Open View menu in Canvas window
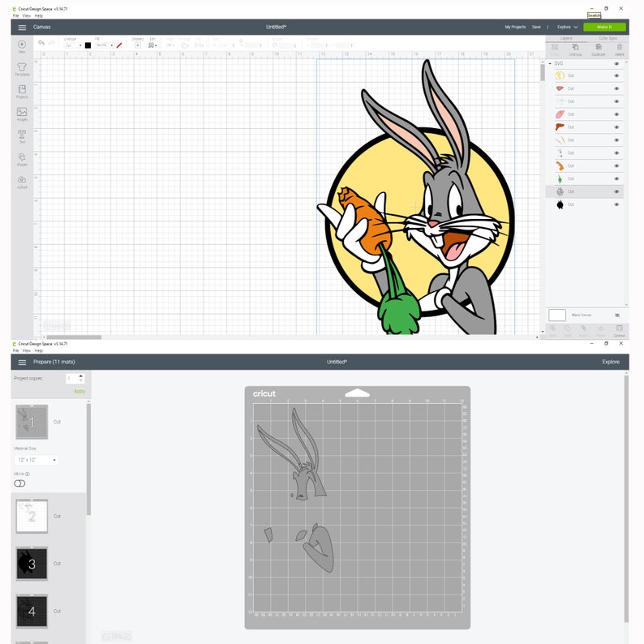Viewport: 644px width, 644px height. pyautogui.click(x=27, y=15)
